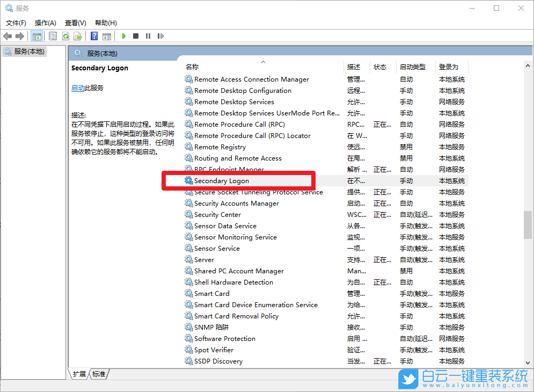Select the Secondary Logon service entry
The image size is (534, 392).
pyautogui.click(x=221, y=180)
